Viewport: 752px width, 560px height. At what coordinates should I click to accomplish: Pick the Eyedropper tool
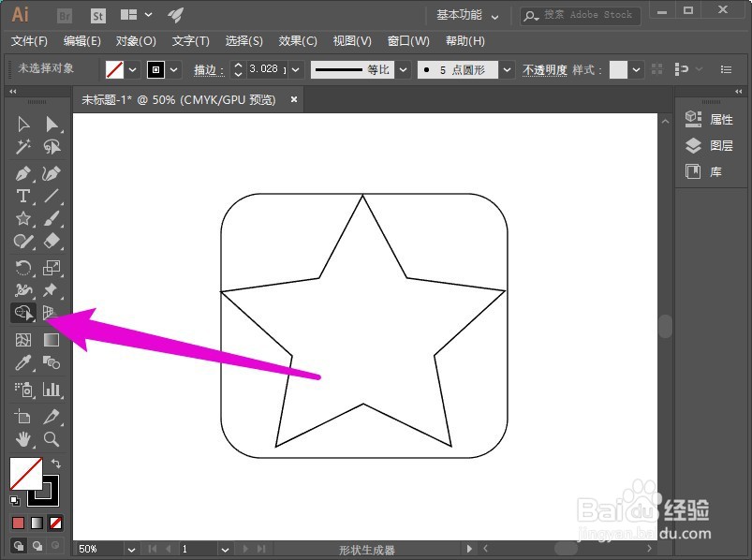[x=23, y=362]
